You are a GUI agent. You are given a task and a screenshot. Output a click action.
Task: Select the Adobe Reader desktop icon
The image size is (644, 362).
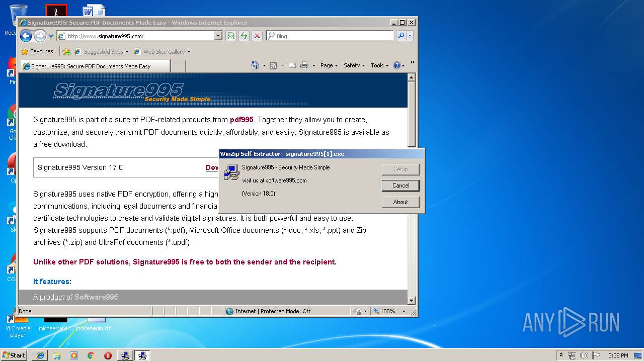point(56,11)
